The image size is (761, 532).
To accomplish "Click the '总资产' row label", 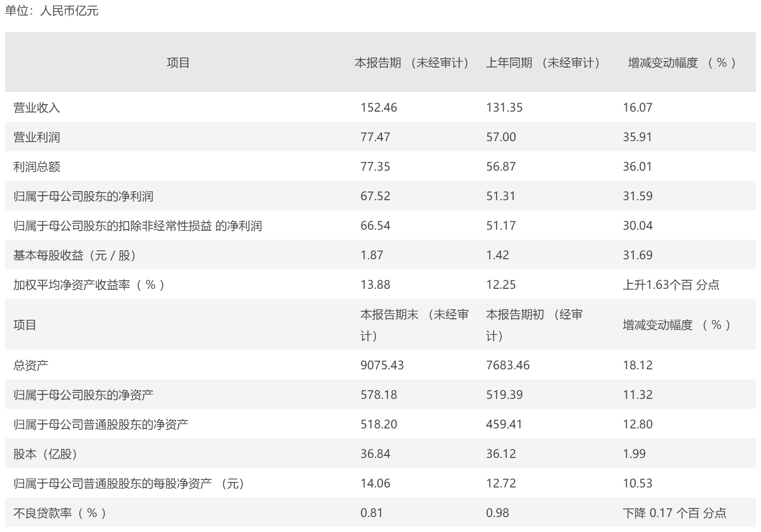I will pos(31,365).
